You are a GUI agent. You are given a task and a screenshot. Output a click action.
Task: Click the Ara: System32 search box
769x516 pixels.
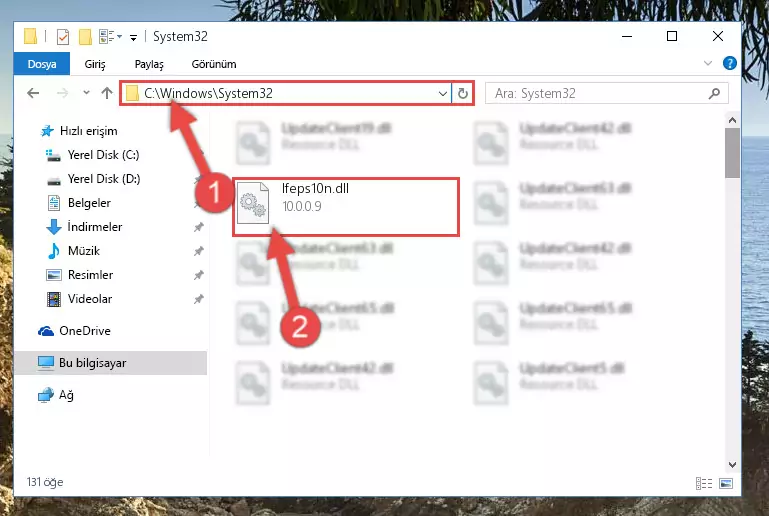pos(606,93)
